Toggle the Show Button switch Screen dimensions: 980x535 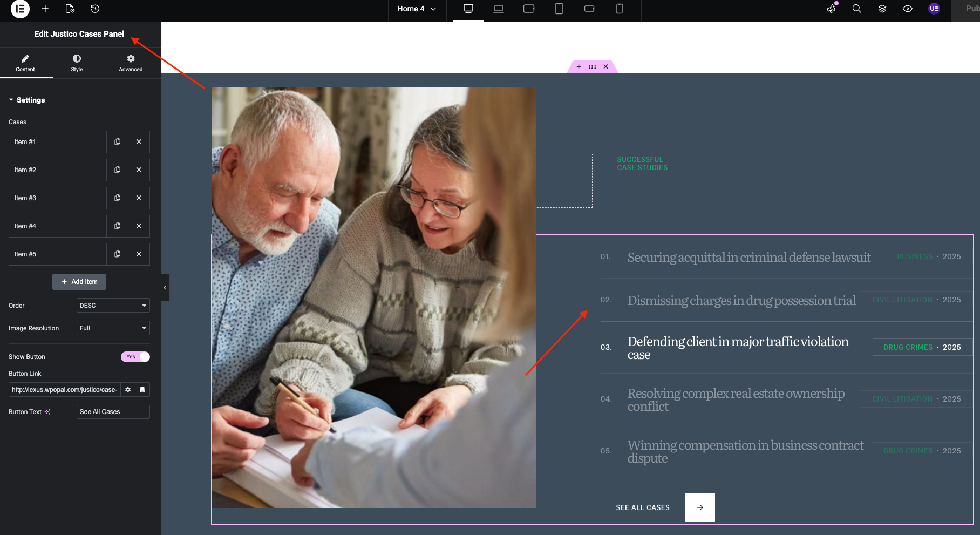coord(135,357)
